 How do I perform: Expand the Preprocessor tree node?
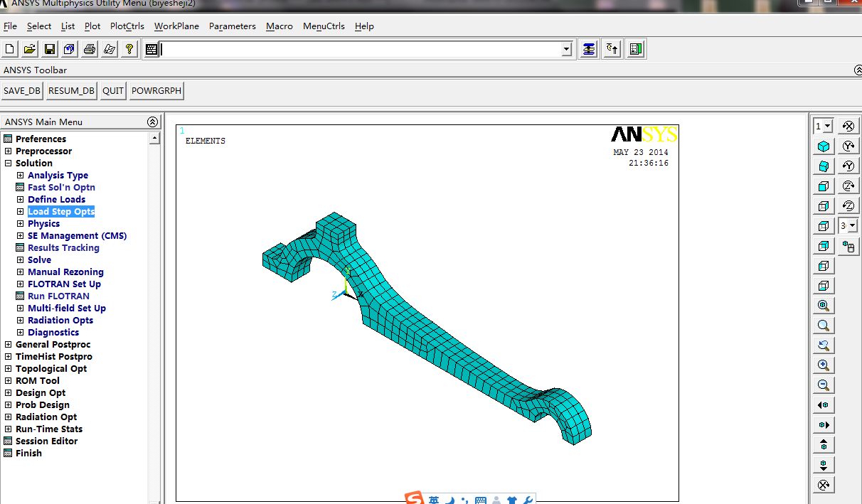click(x=8, y=151)
